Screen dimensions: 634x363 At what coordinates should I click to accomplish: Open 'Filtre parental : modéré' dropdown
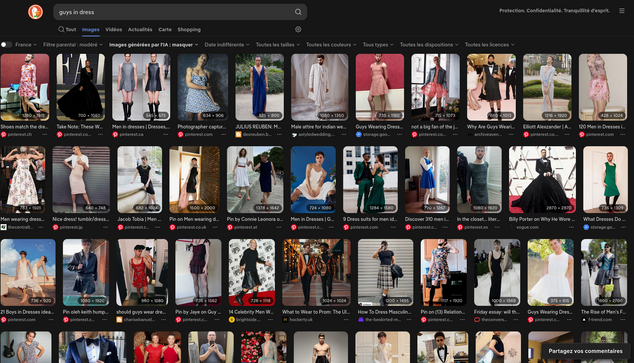(73, 44)
